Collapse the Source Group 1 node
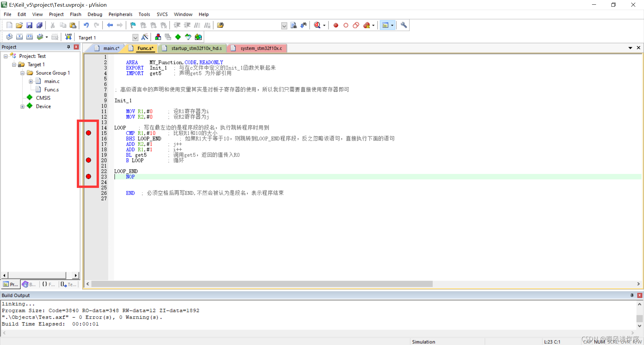The image size is (644, 345). [22, 73]
